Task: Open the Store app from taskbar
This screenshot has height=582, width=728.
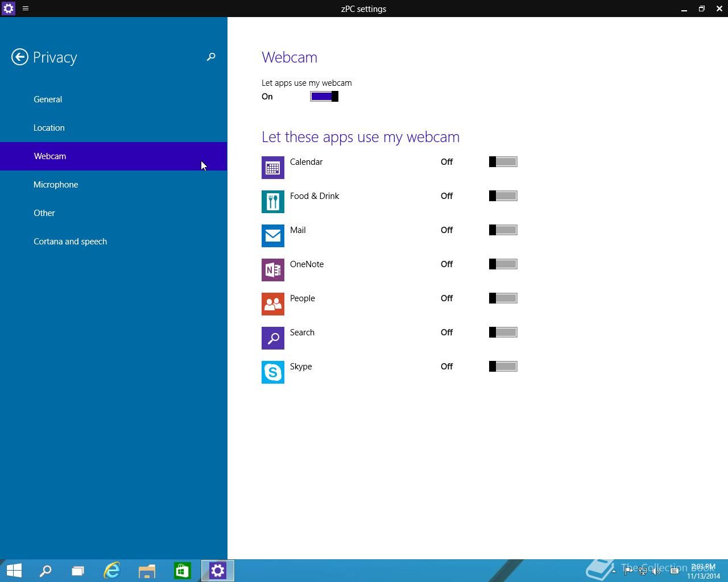Action: [183, 571]
